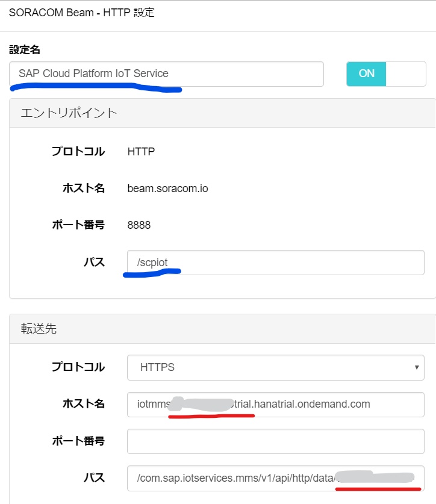Toggle the ON switch for this configuration
This screenshot has width=436, height=504.
(386, 73)
